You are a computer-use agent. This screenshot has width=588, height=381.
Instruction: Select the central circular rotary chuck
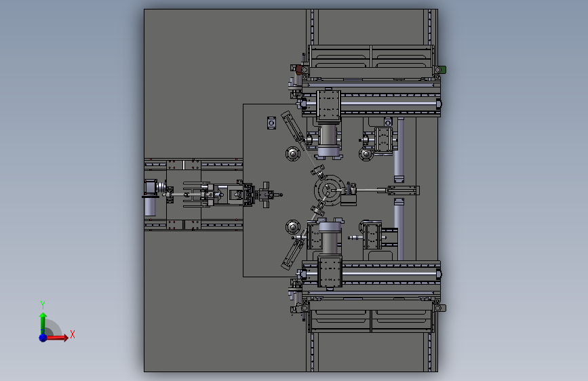[330, 190]
